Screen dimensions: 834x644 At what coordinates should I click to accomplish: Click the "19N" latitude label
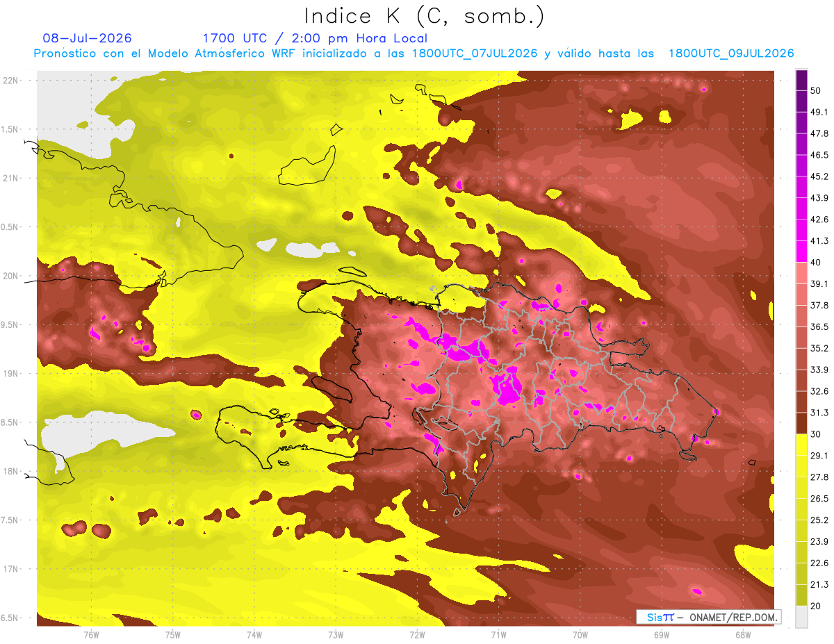(x=12, y=374)
